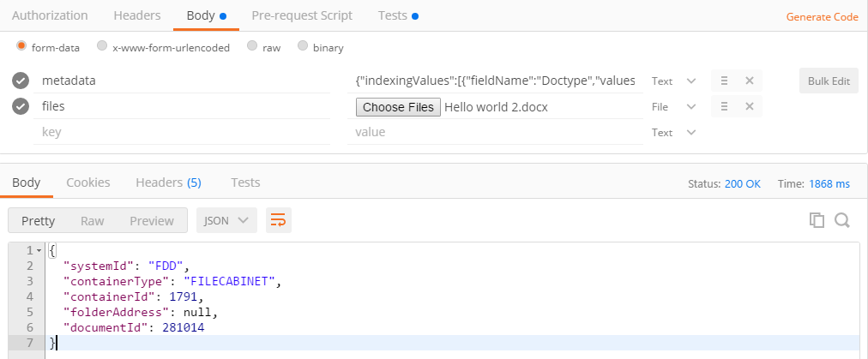The width and height of the screenshot is (868, 359).
Task: Switch to the Pre-request Script tab
Action: click(x=304, y=15)
